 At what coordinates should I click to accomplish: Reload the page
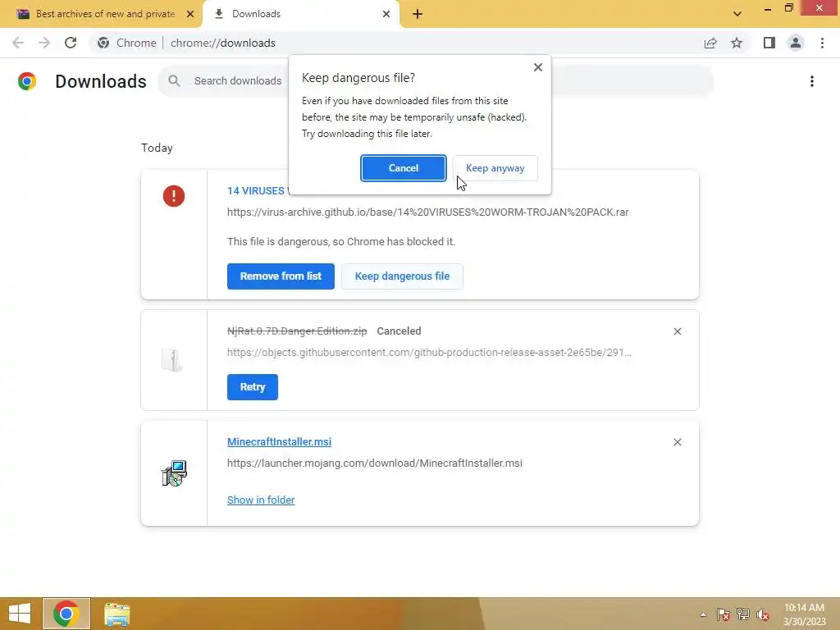click(71, 43)
